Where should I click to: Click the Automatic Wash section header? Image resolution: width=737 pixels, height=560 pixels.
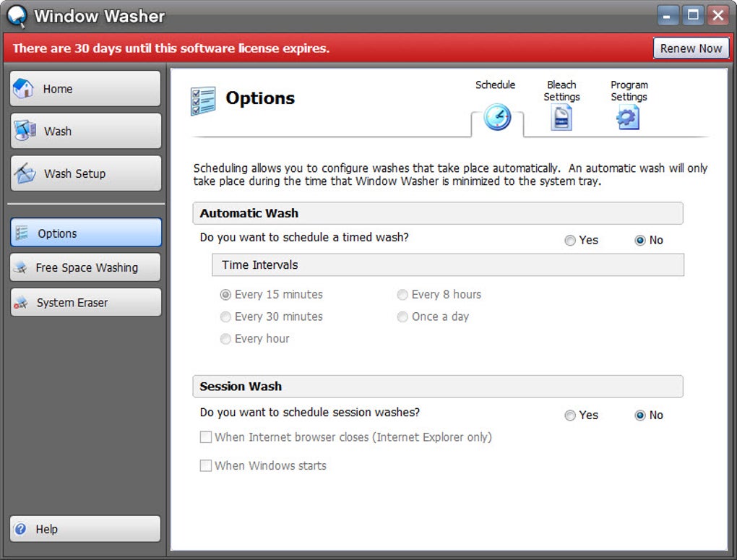(x=438, y=213)
